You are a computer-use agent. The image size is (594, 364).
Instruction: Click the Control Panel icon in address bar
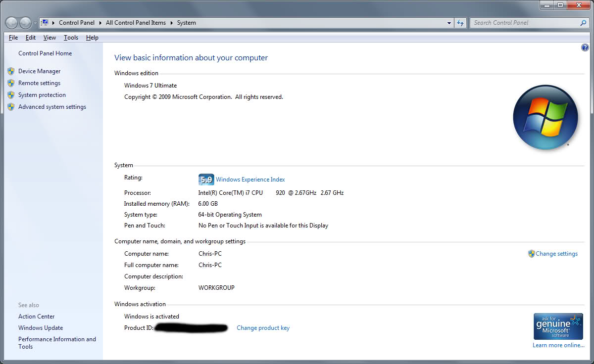[44, 22]
